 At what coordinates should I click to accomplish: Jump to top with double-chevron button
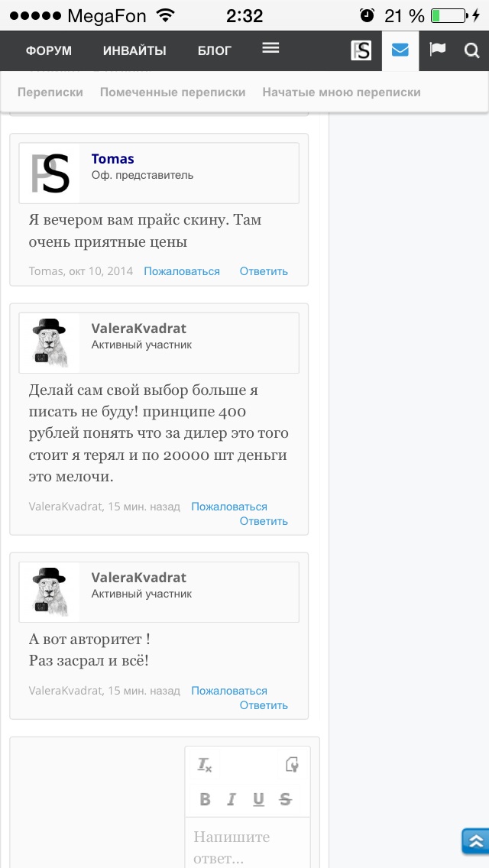475,841
